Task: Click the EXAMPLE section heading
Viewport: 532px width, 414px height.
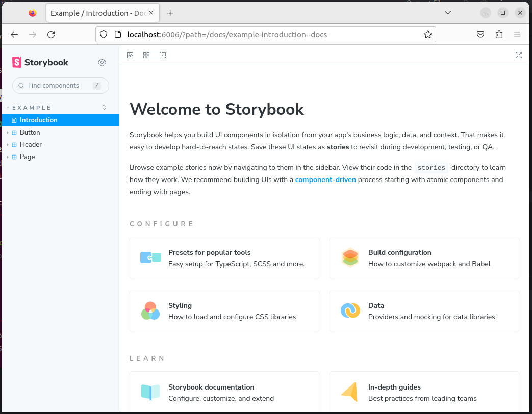Action: coord(32,108)
